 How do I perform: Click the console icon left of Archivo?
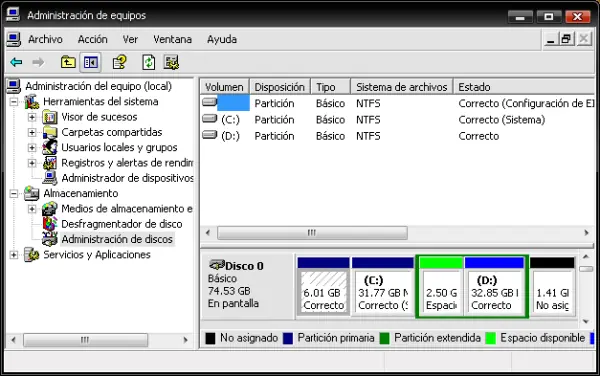[14, 39]
